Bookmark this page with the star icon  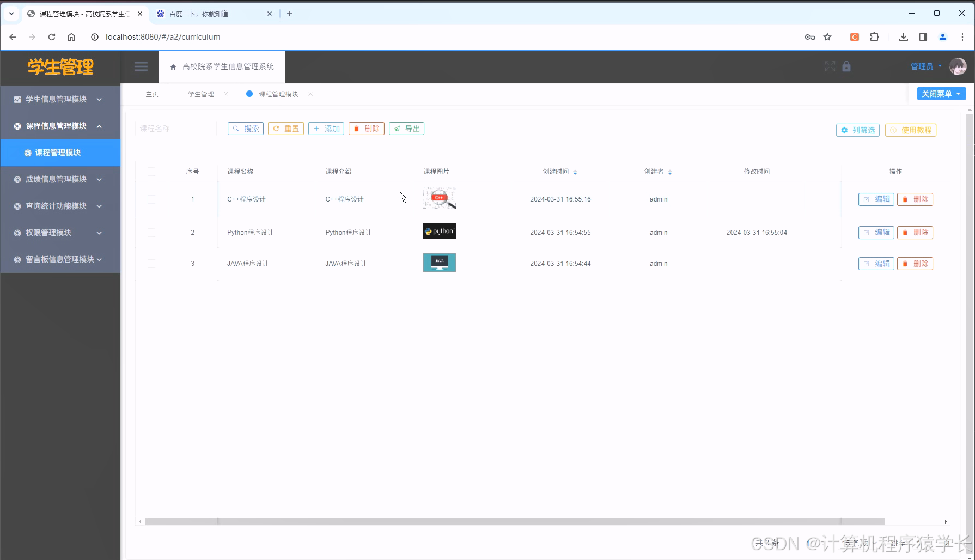827,37
